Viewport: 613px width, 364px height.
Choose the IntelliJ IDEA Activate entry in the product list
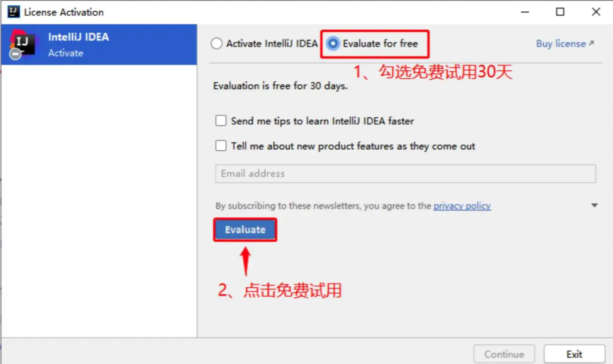tap(99, 44)
